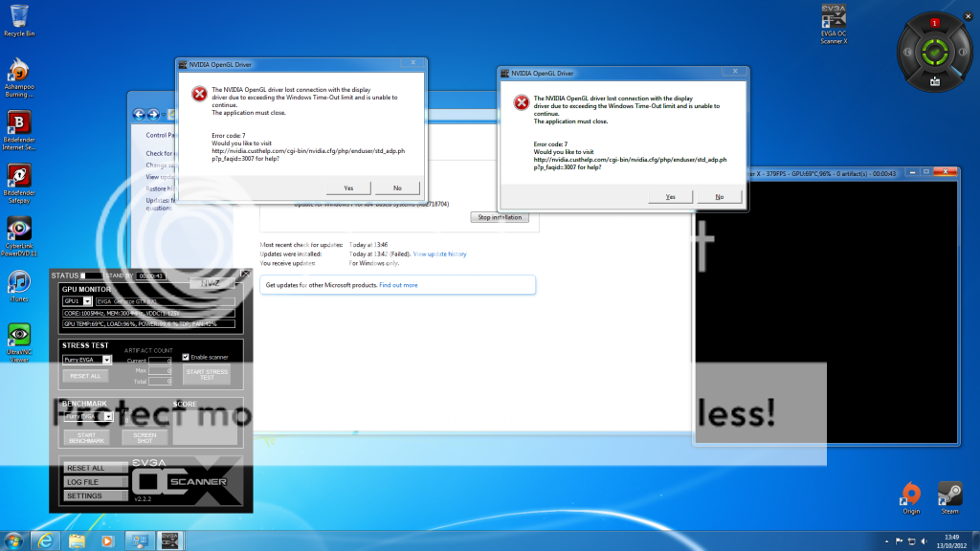Launch the Steam desktop shortcut

pos(950,497)
